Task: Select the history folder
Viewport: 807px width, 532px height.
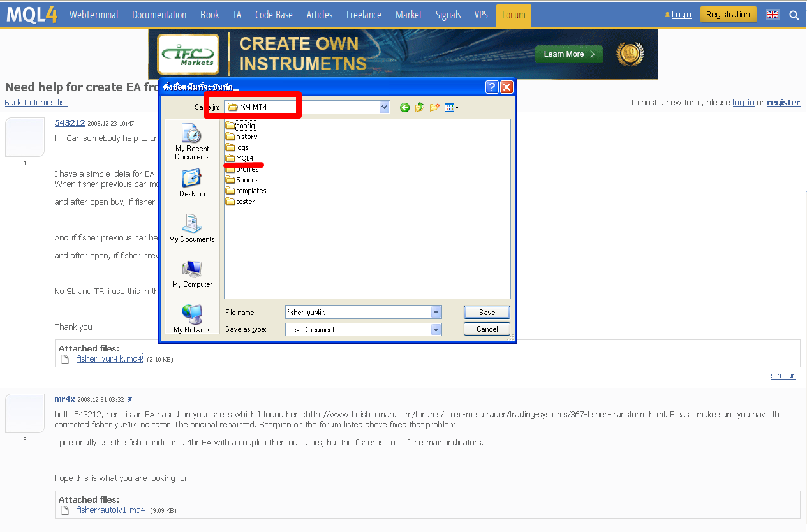Action: coord(241,137)
